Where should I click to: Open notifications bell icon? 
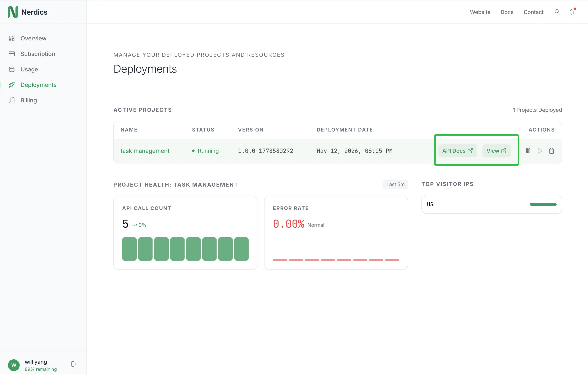click(572, 12)
